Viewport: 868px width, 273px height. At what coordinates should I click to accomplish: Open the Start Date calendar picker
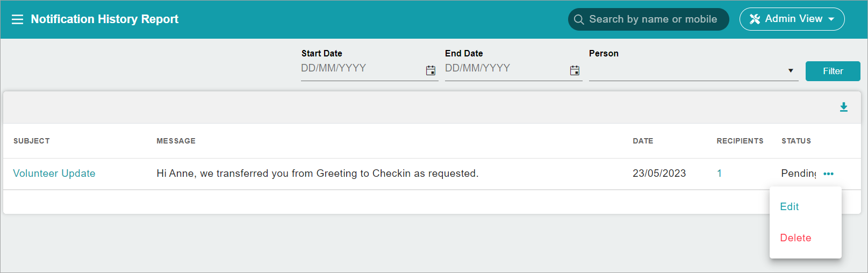(431, 70)
